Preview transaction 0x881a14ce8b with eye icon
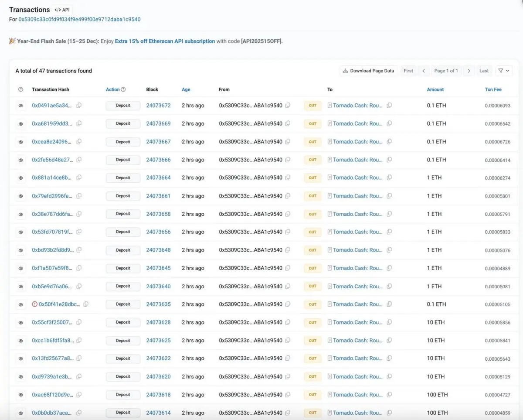523x420 pixels. pos(20,178)
